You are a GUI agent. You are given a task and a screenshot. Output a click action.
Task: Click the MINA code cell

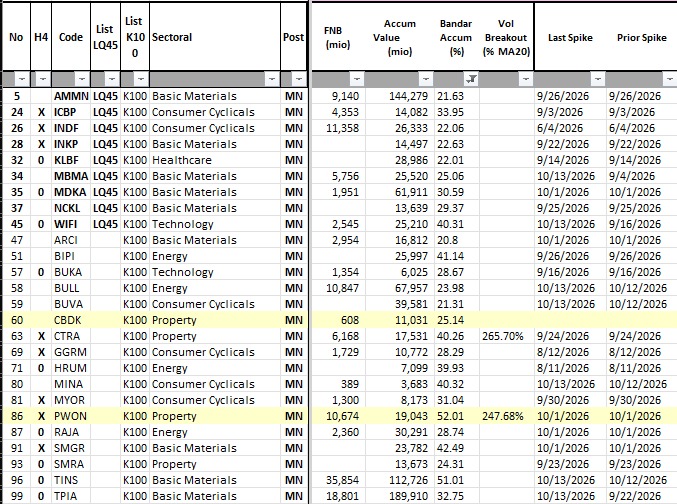[x=71, y=384]
